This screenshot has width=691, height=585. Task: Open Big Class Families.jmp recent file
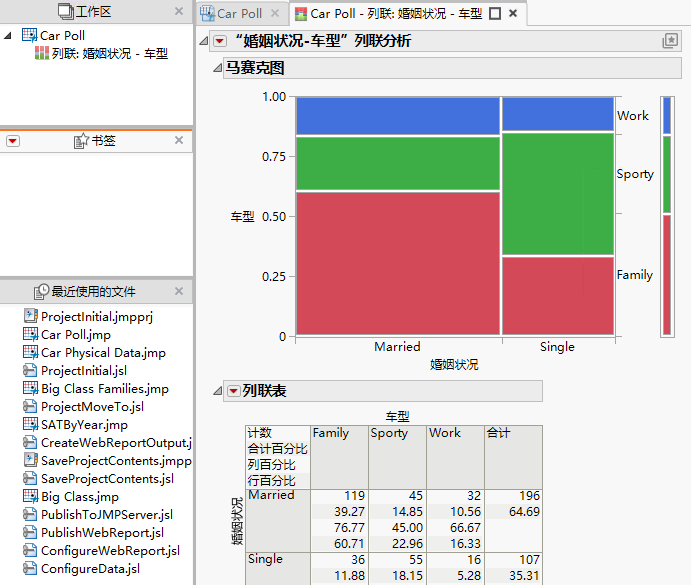(105, 388)
